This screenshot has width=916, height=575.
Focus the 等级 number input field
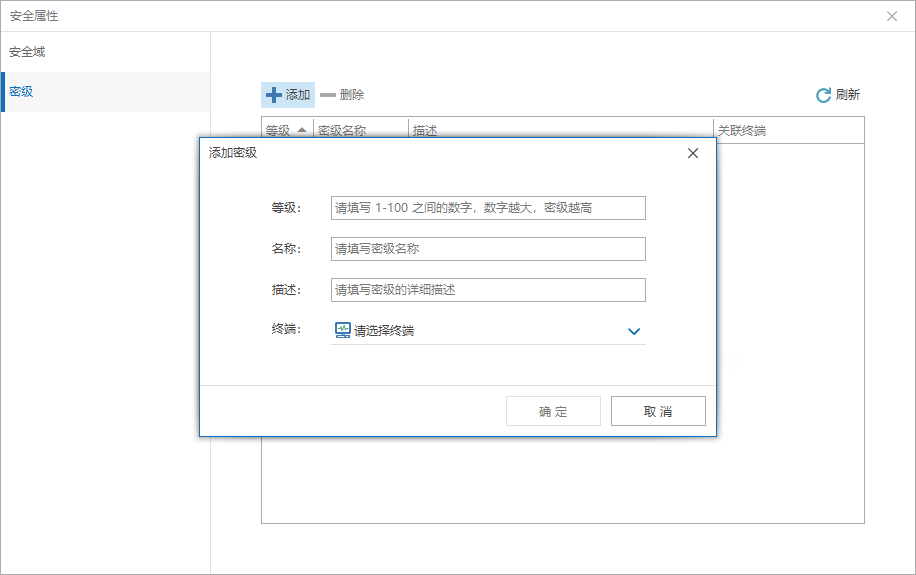pyautogui.click(x=488, y=208)
